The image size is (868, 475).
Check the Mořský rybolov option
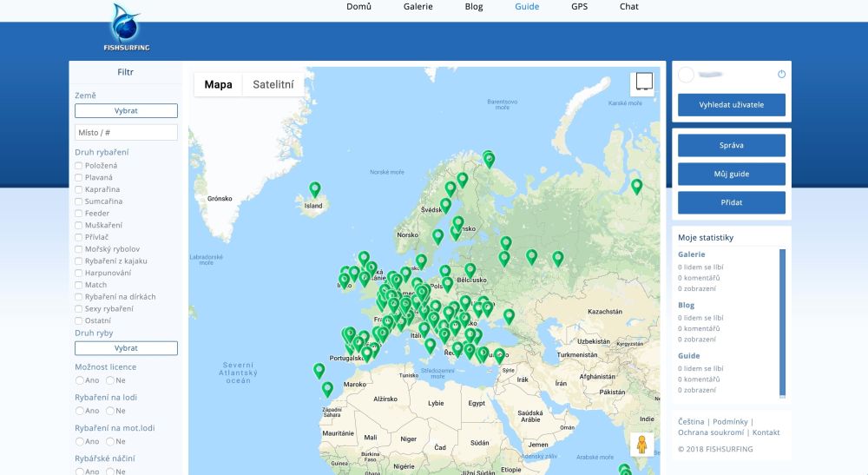[79, 249]
